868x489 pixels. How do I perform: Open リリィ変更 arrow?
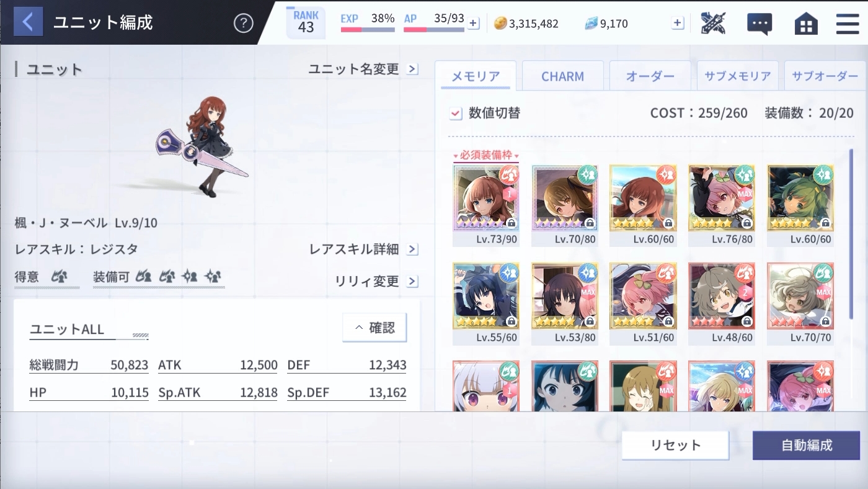click(x=412, y=281)
